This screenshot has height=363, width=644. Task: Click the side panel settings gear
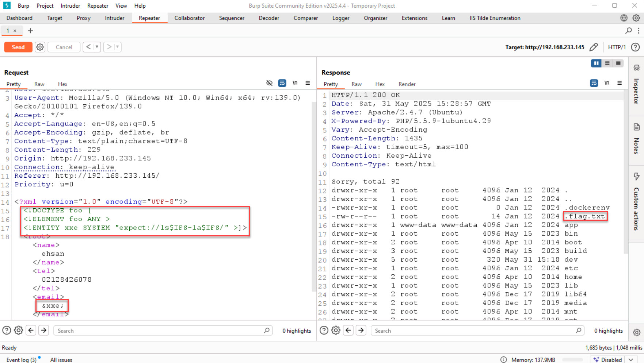[637, 332]
